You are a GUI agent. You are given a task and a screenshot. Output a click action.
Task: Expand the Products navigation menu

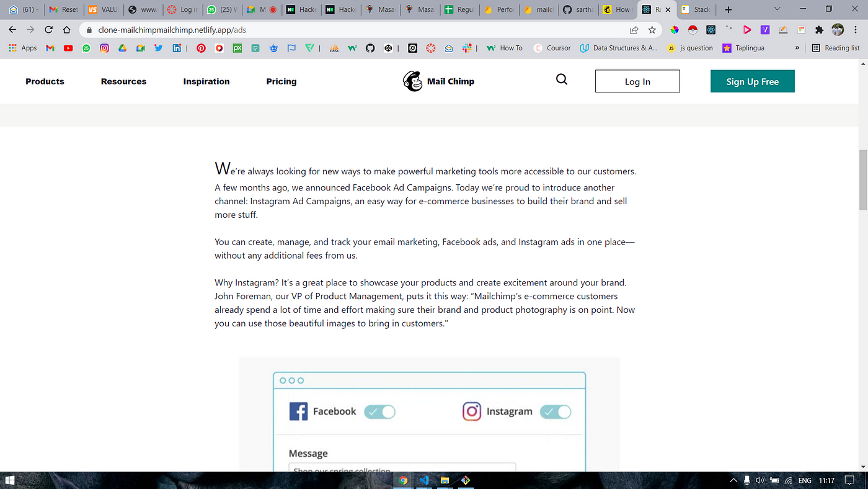click(45, 81)
